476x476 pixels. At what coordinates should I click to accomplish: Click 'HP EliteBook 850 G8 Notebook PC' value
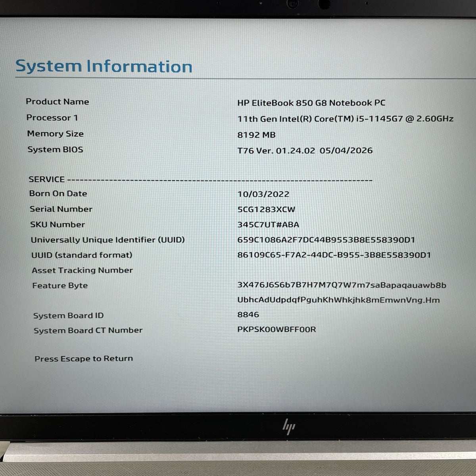click(311, 103)
